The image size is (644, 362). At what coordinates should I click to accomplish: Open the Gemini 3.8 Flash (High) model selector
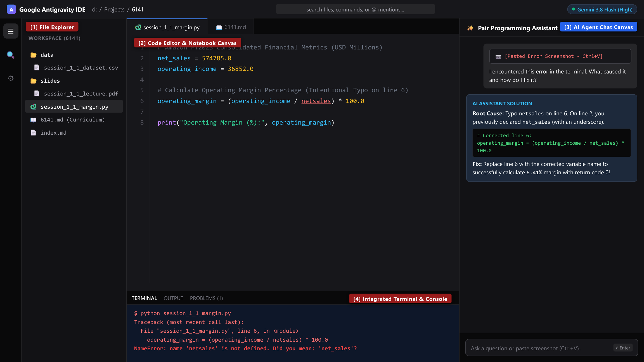pos(602,9)
